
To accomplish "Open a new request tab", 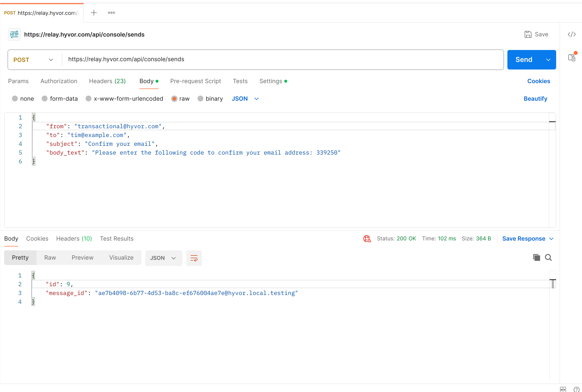I will click(x=94, y=12).
